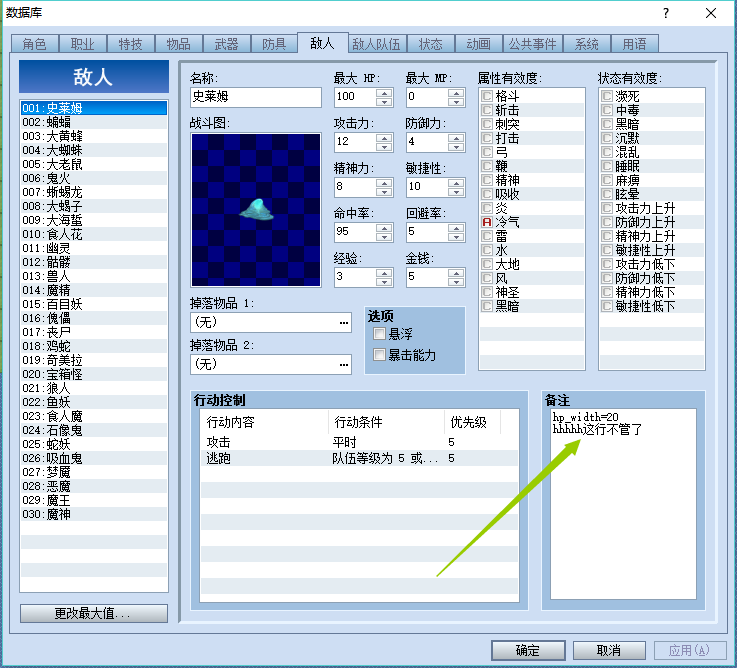Screen dimensions: 737x668
Task: Cycle the 麻痹 state efficiency box
Action: coord(607,180)
